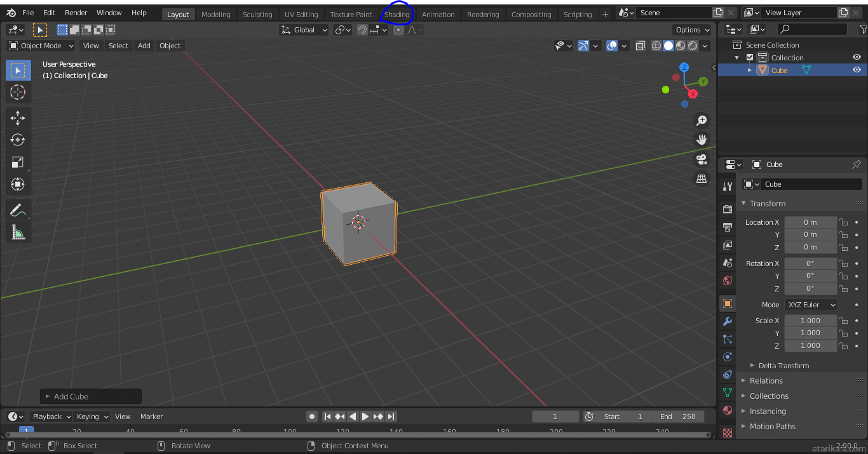Switch to the Modeling workspace tab

[216, 15]
